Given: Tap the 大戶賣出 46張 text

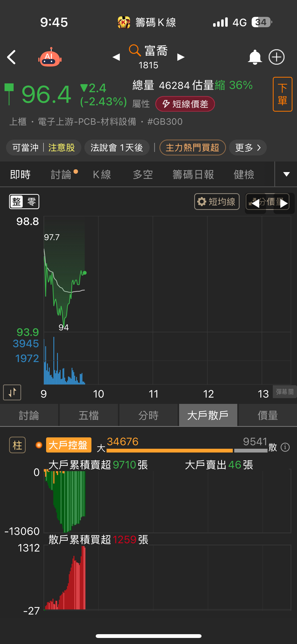Looking at the screenshot, I should 219,465.
